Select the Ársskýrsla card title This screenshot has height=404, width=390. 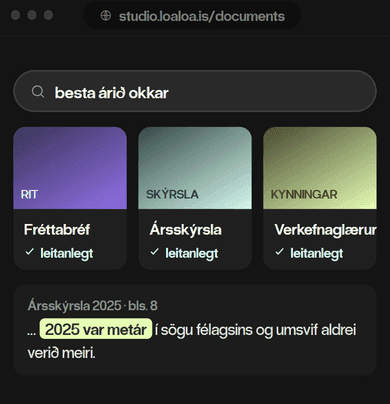(185, 230)
